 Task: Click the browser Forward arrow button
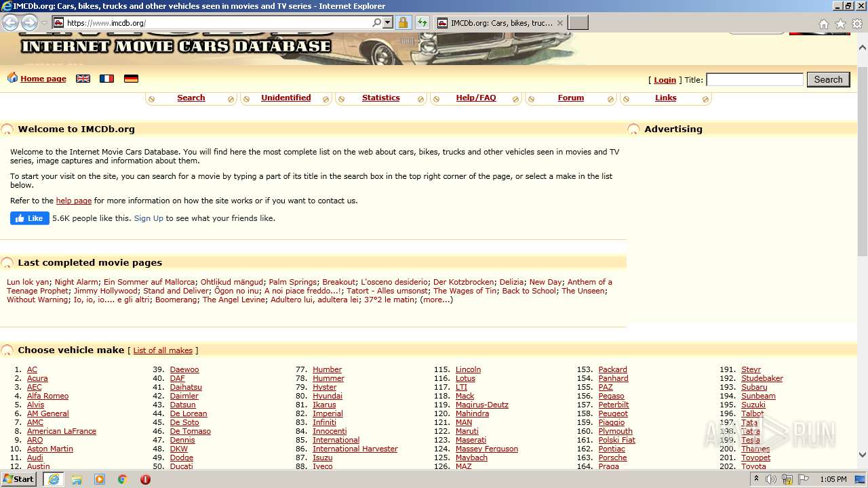[29, 22]
